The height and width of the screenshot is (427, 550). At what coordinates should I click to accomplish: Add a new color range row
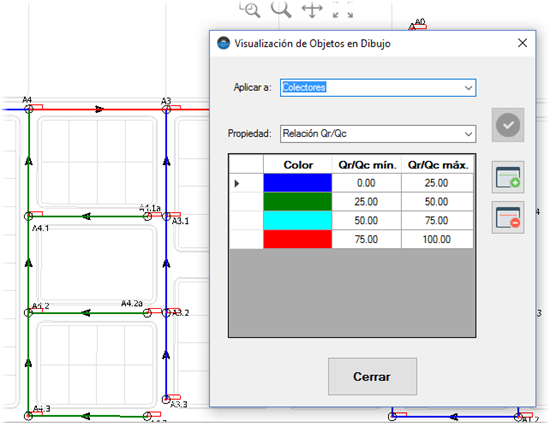[x=508, y=177]
